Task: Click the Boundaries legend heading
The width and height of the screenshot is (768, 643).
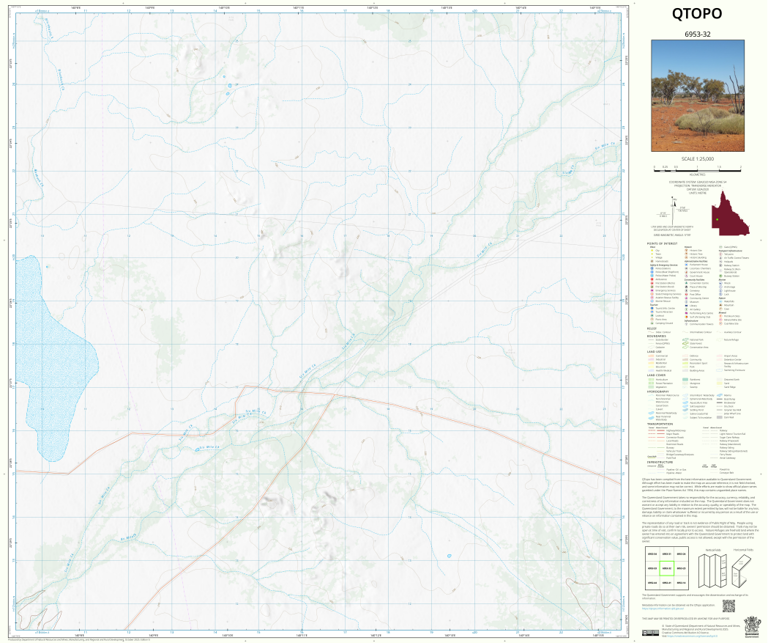Action: pos(657,336)
